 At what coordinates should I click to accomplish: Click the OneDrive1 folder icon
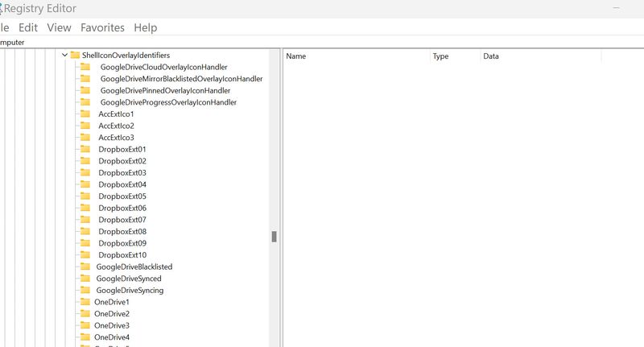(x=85, y=302)
